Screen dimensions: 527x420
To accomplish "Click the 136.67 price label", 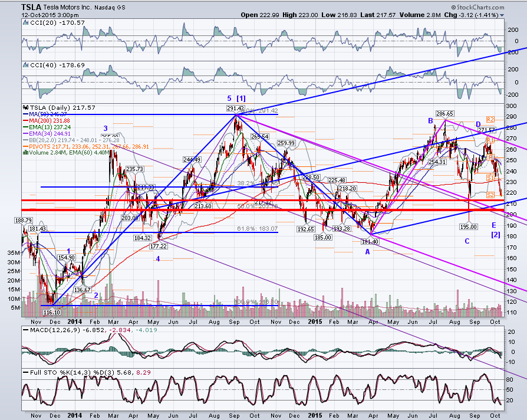I will coord(83,290).
